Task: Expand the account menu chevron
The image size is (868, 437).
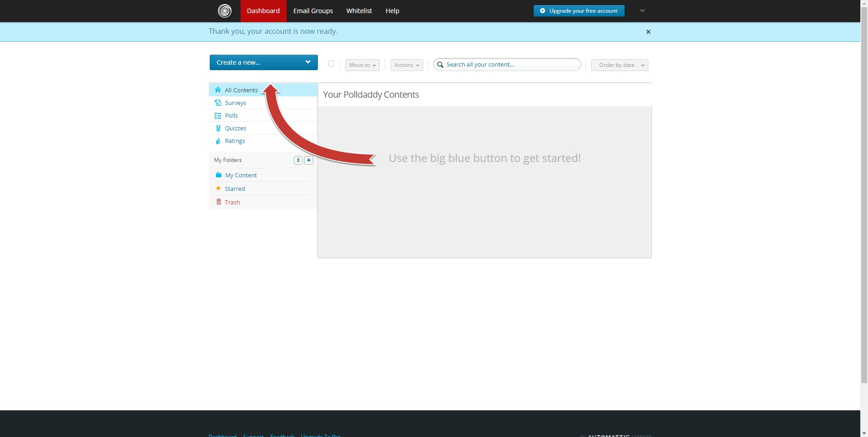Action: tap(642, 11)
